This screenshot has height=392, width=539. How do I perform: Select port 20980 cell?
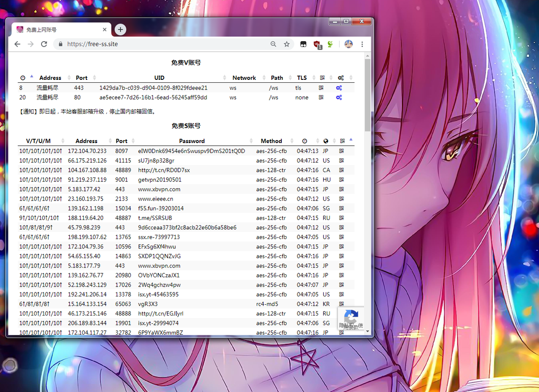tap(123, 275)
